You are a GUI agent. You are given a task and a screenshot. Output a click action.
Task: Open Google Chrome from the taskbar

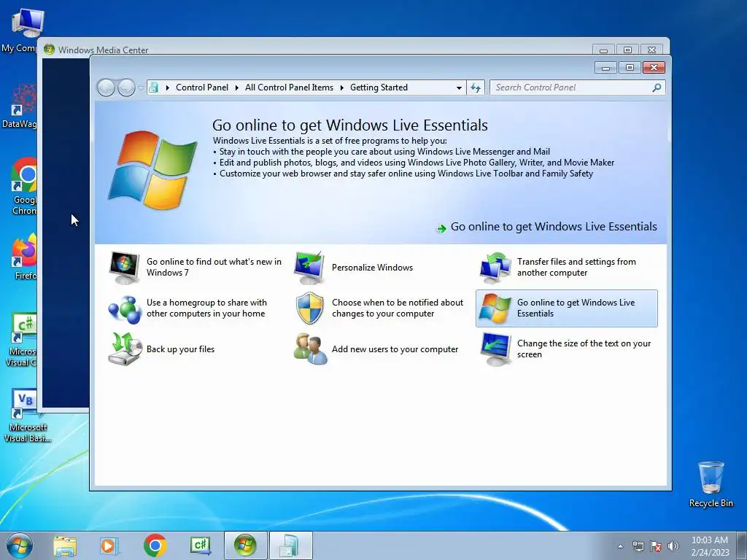[x=155, y=545]
